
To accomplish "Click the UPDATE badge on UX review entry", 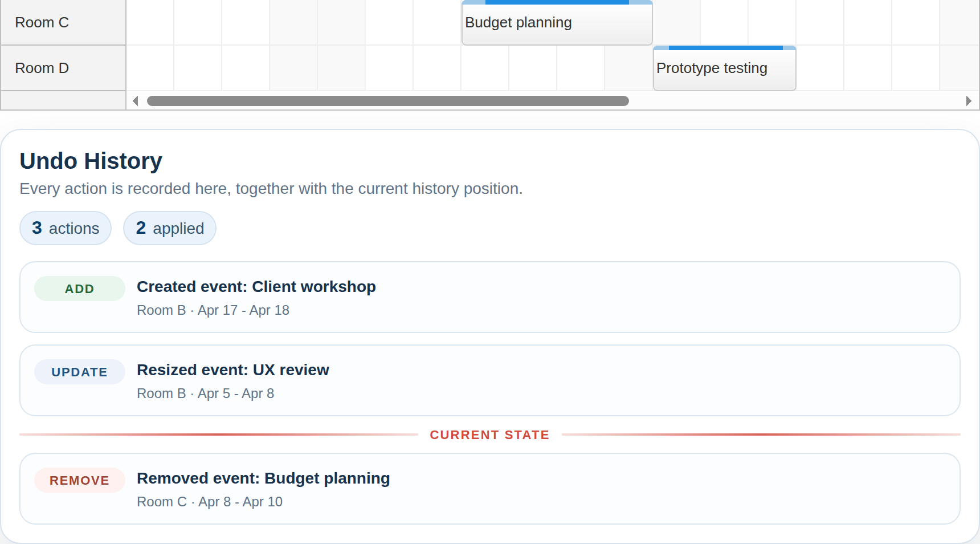I will click(x=79, y=372).
